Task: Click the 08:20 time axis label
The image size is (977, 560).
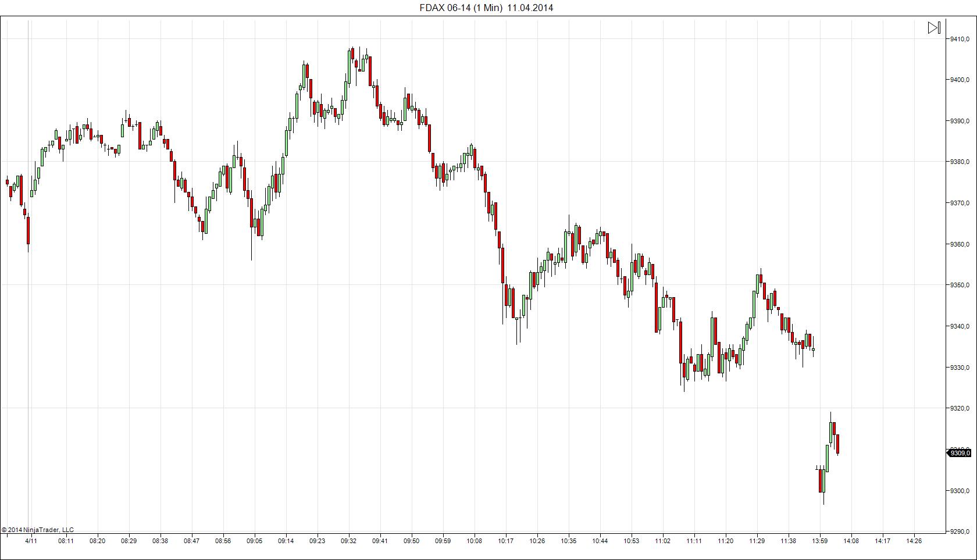Action: pos(98,541)
